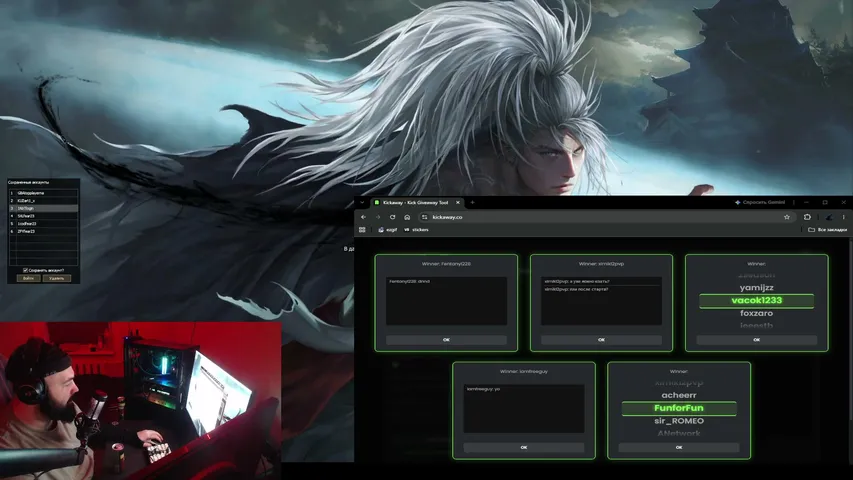Select highlighted FunforFun name
The height and width of the screenshot is (480, 853).
click(x=679, y=408)
